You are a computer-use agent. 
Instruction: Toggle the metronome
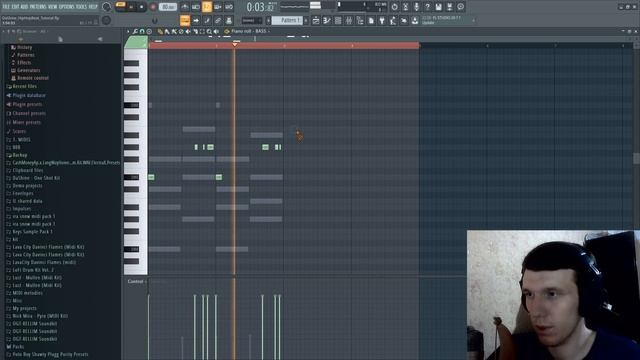(x=185, y=7)
